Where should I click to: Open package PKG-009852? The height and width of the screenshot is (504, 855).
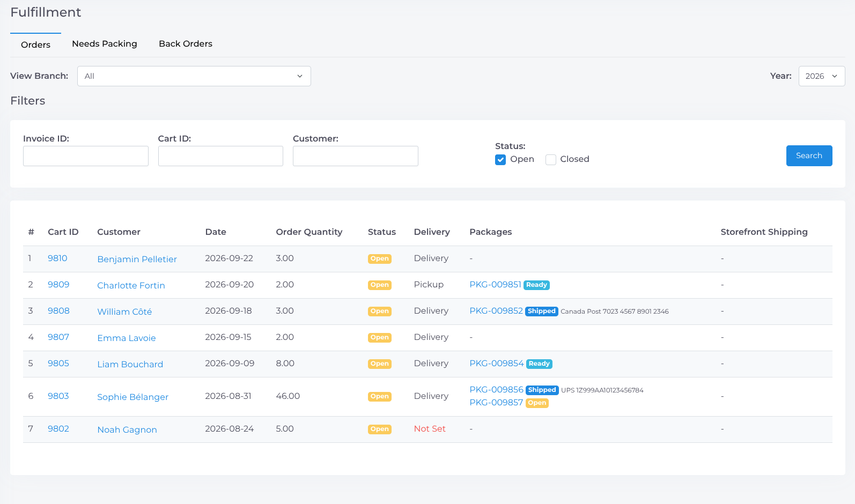[x=496, y=311]
